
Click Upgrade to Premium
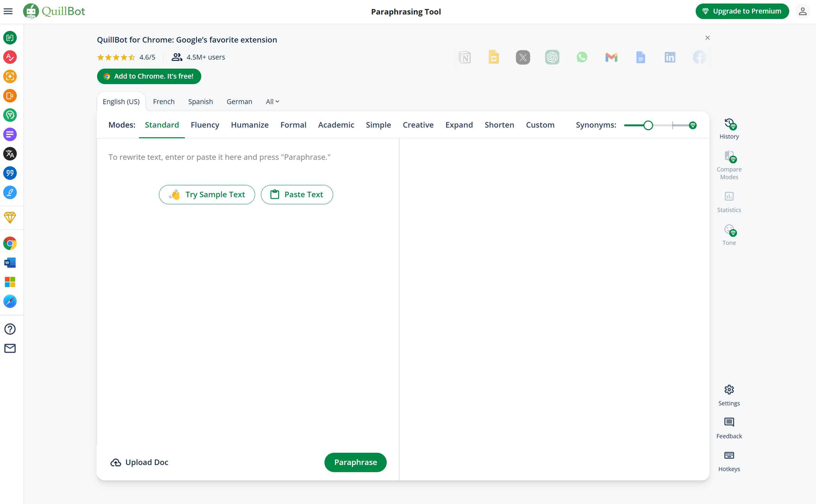pos(742,11)
